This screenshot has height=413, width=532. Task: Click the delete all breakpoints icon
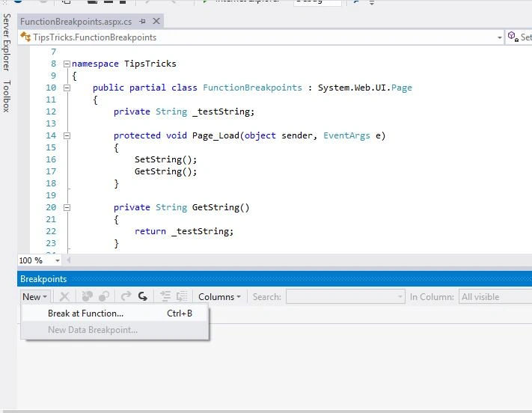point(88,296)
